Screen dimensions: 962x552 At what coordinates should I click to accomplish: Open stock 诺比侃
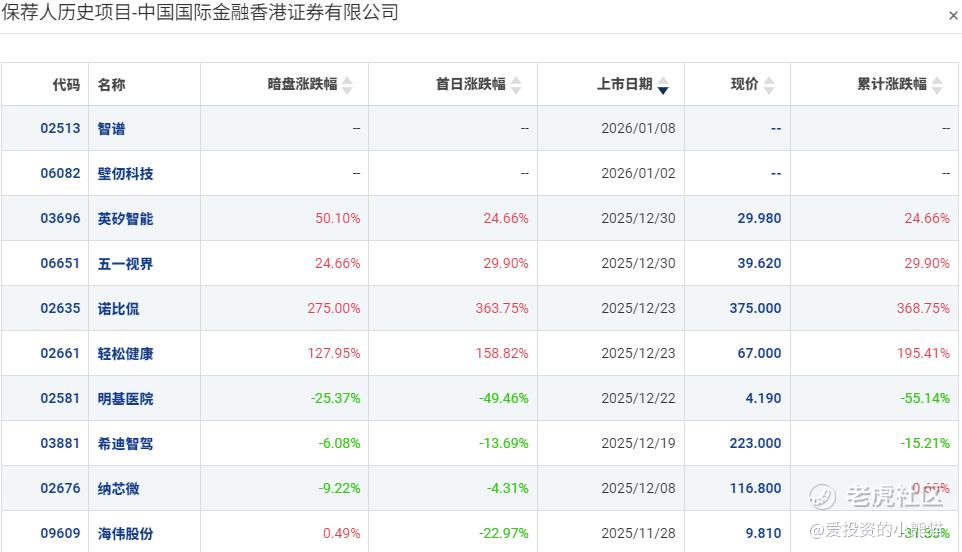point(118,309)
